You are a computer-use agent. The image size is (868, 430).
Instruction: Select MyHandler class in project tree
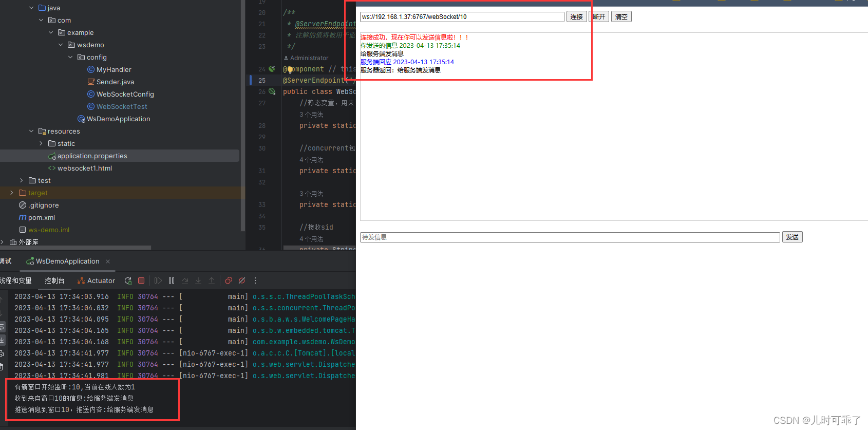click(114, 69)
